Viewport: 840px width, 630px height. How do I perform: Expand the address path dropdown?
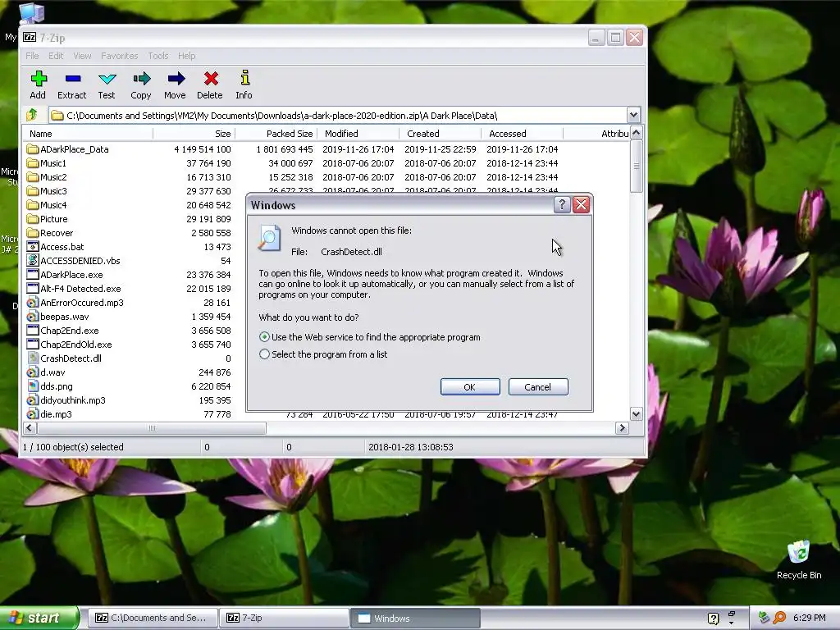pyautogui.click(x=633, y=115)
